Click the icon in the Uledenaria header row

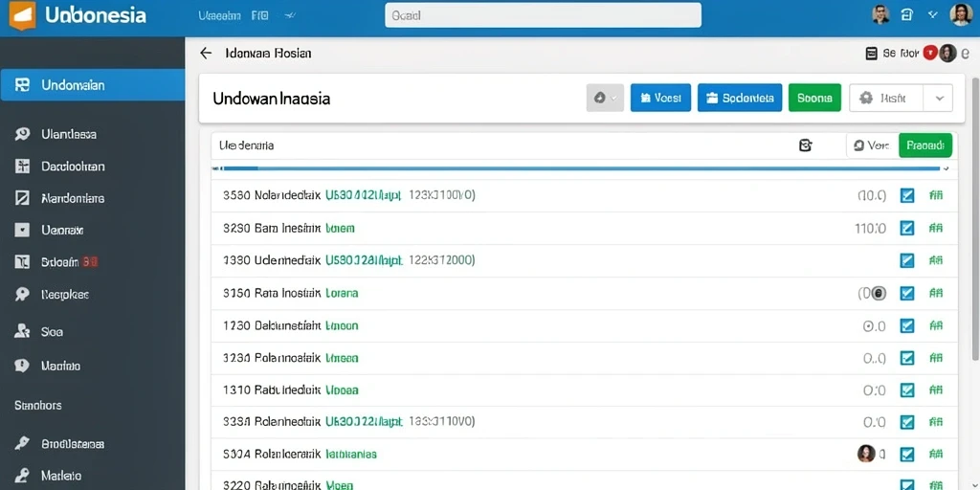pyautogui.click(x=806, y=145)
